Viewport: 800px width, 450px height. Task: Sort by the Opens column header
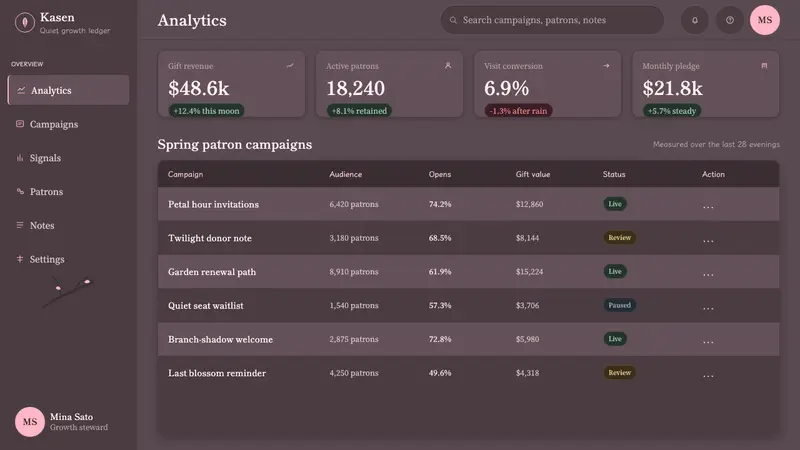440,174
